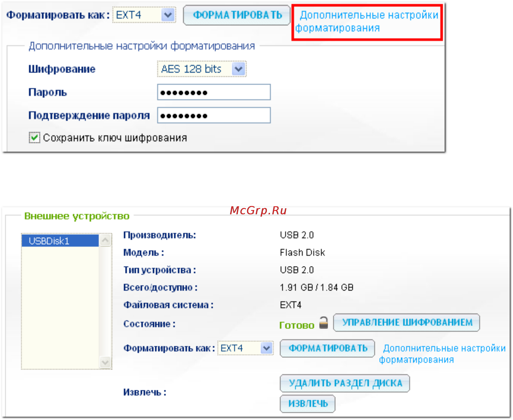Open top Дополнительные настройки форматирования link
Image resolution: width=513 pixels, height=420 pixels.
pos(367,22)
